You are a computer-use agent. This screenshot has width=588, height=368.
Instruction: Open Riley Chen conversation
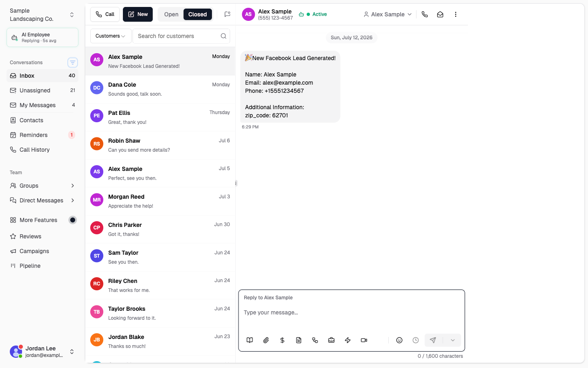point(160,285)
